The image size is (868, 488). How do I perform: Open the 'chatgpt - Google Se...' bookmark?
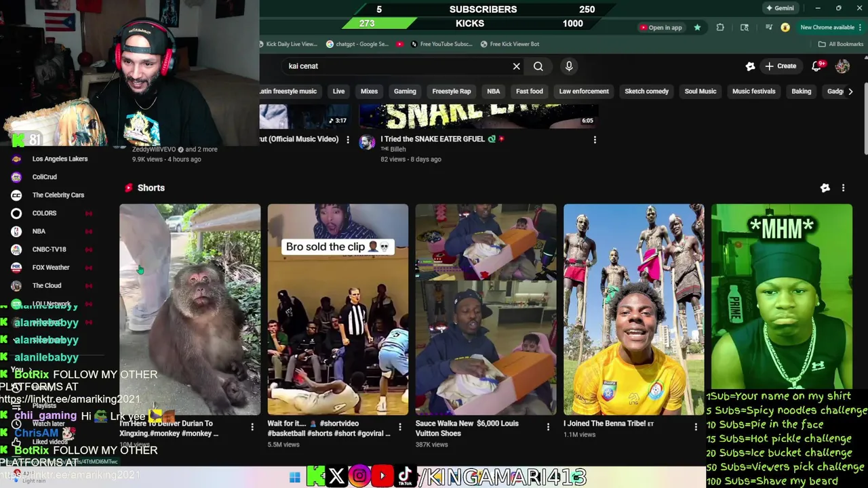(x=357, y=44)
